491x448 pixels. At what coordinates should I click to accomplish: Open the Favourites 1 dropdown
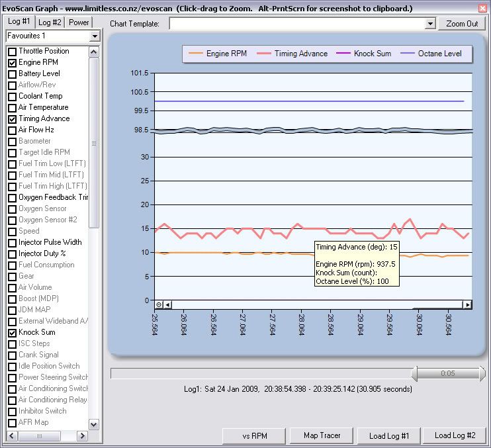pyautogui.click(x=94, y=36)
